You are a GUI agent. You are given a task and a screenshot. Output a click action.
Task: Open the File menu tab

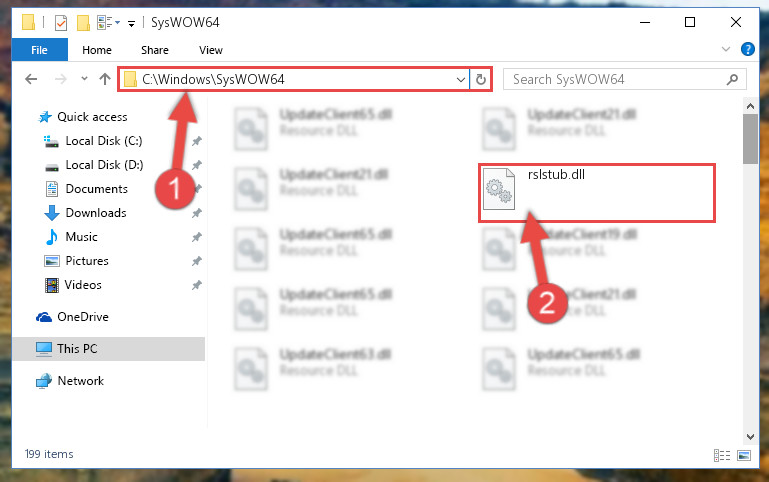tap(40, 50)
